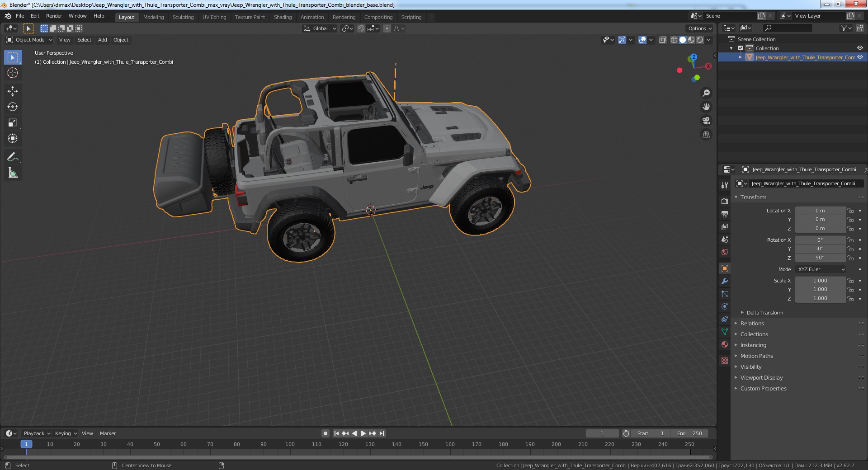Toggle snapping magnet icon
Image resolution: width=868 pixels, height=470 pixels.
click(361, 28)
